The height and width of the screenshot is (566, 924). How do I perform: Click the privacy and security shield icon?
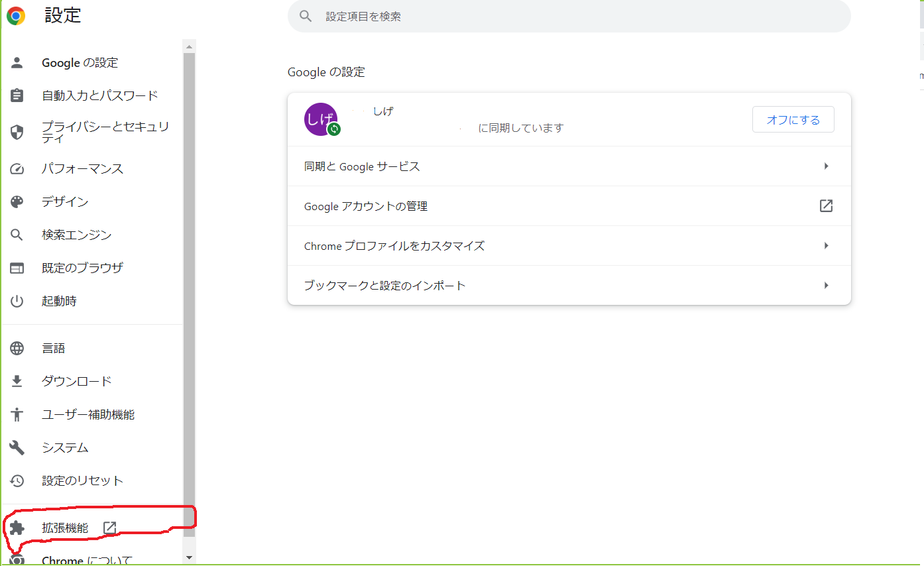coord(17,133)
